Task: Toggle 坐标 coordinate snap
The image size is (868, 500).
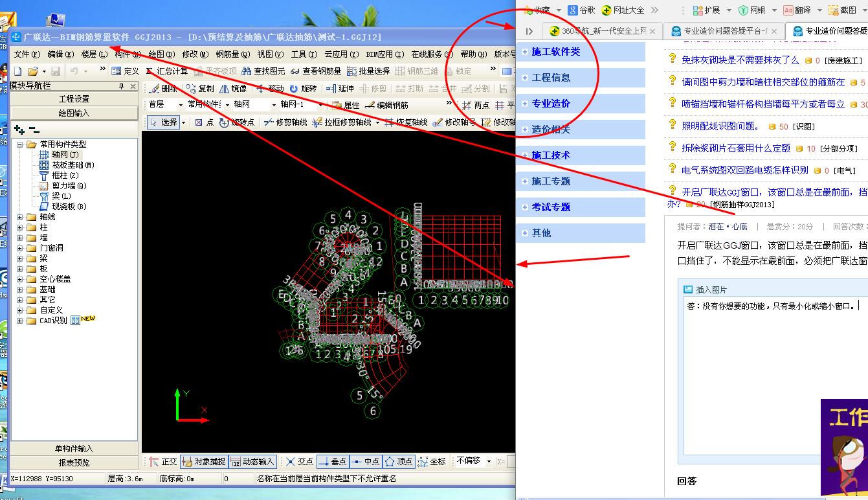Action: click(x=432, y=462)
